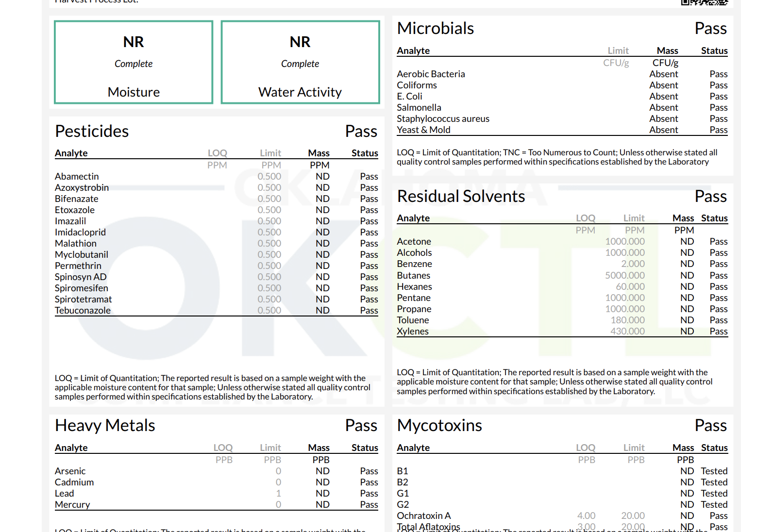
Task: Click the Lead limit value 1
Action: tap(278, 493)
